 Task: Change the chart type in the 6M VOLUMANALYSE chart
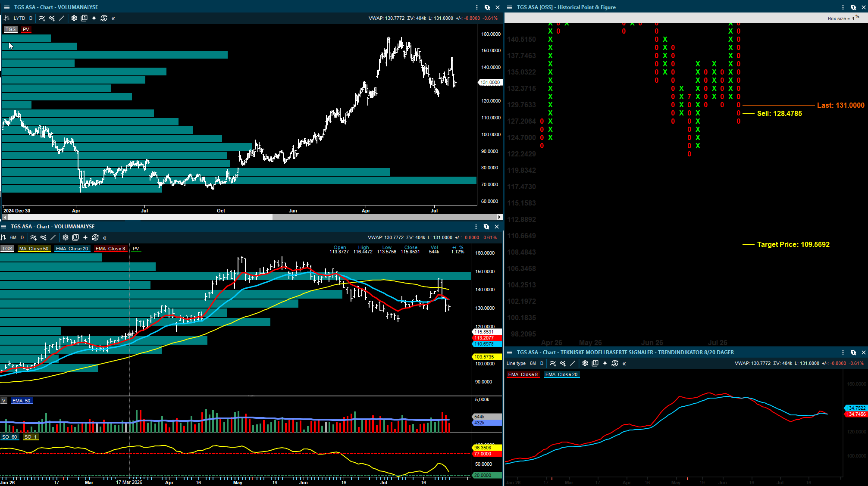click(3, 237)
